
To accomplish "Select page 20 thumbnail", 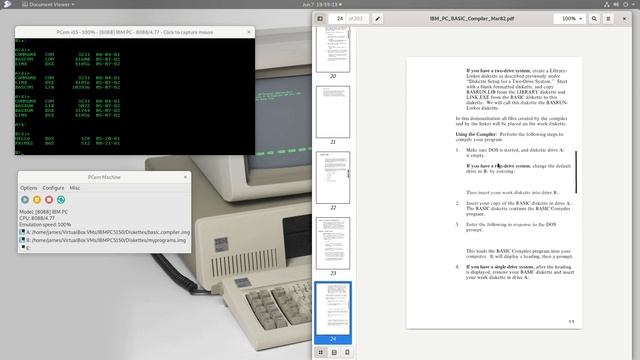I will pyautogui.click(x=333, y=49).
